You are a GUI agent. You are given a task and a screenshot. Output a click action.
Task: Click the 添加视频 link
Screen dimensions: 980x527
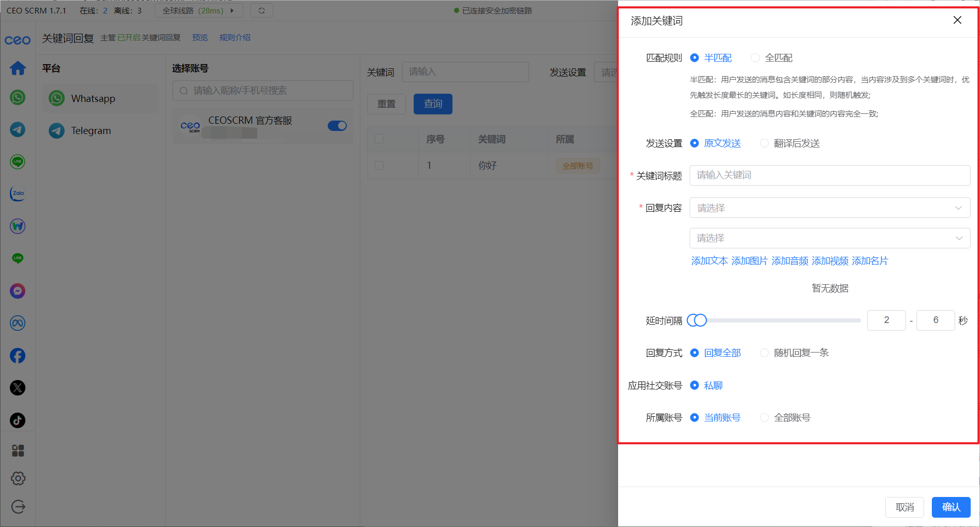pyautogui.click(x=830, y=261)
